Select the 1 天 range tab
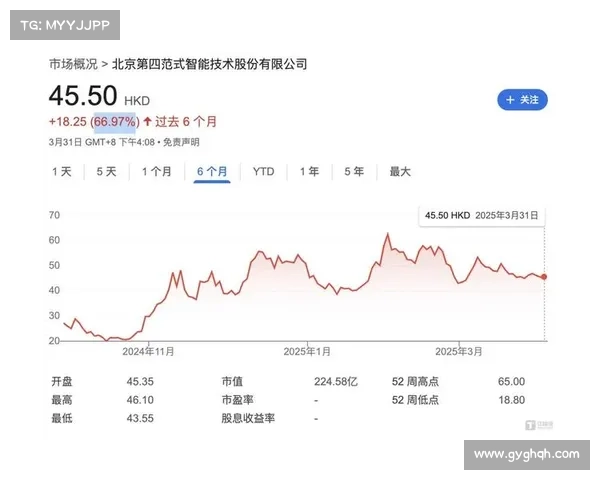The height and width of the screenshot is (480, 600). (62, 171)
